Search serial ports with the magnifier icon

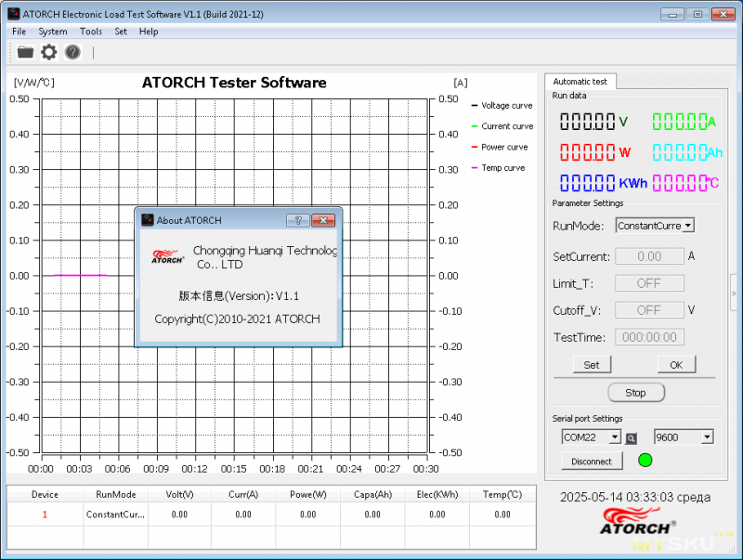point(631,438)
